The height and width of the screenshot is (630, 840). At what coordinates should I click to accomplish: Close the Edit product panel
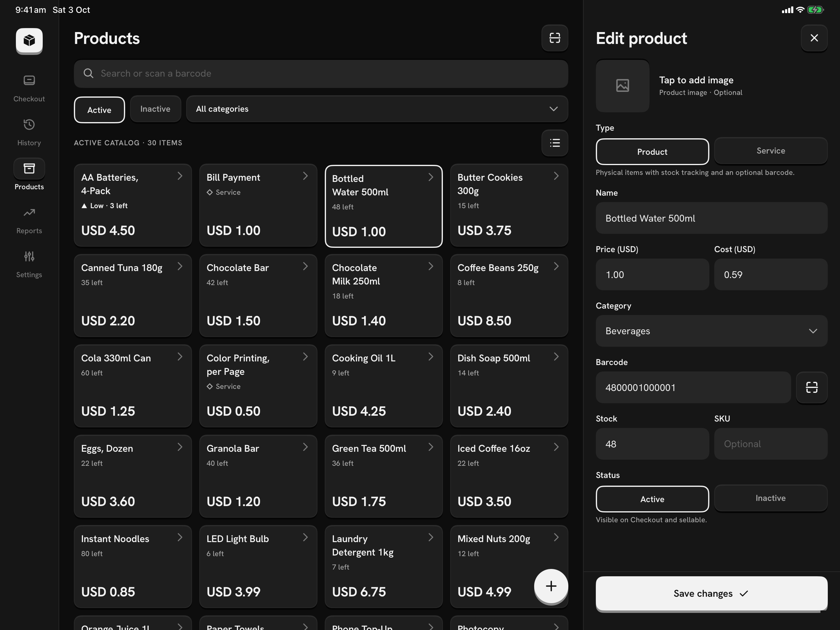click(814, 38)
